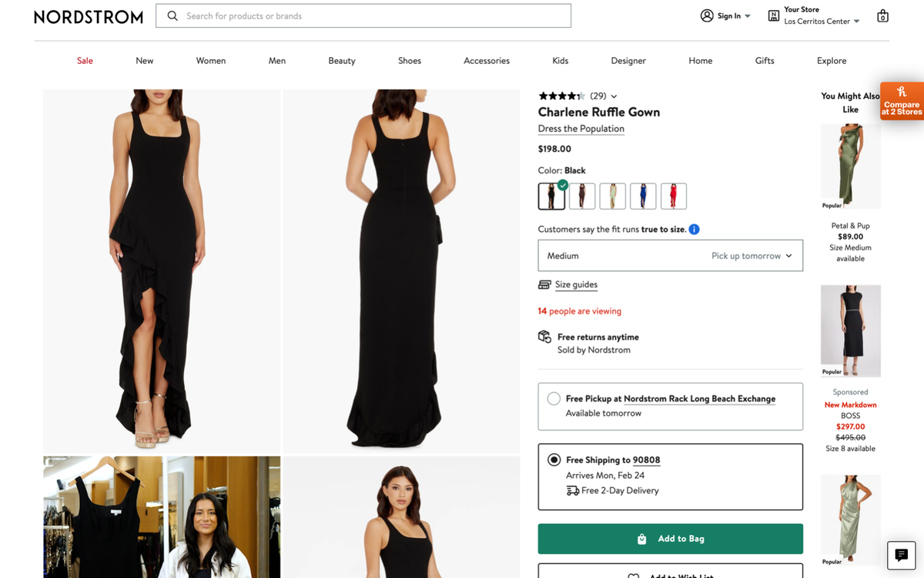Open the sponsored BOSS dress recommendation
Screen dimensions: 924x578
coord(851,331)
